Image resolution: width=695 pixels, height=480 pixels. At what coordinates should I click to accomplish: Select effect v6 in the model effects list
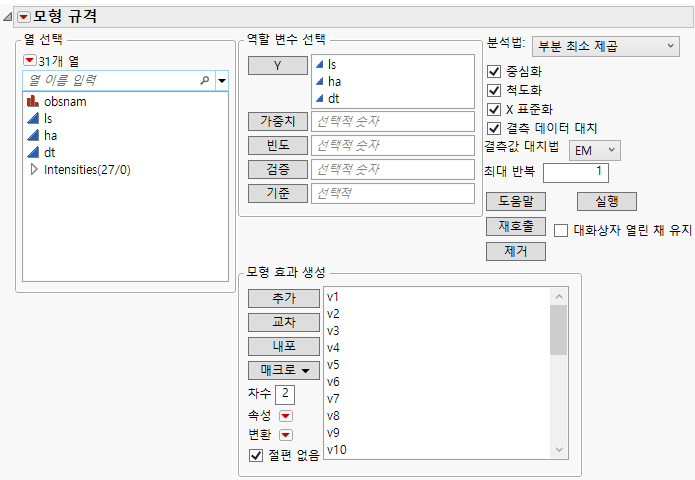(333, 382)
